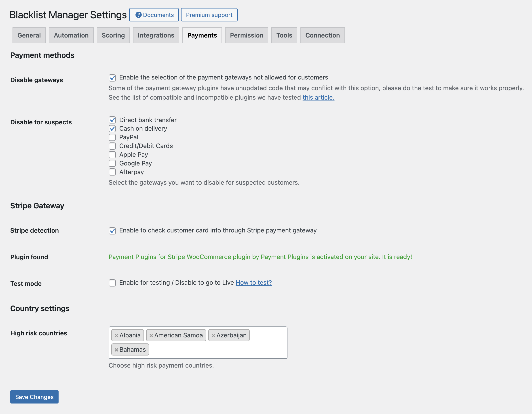Screen dimensions: 532x414
Task: Click the Stripe Gateway heading
Action: pyautogui.click(x=37, y=206)
